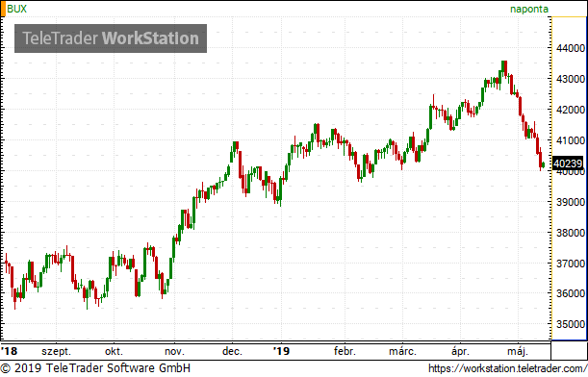Click the 38000 price axis label

571,233
